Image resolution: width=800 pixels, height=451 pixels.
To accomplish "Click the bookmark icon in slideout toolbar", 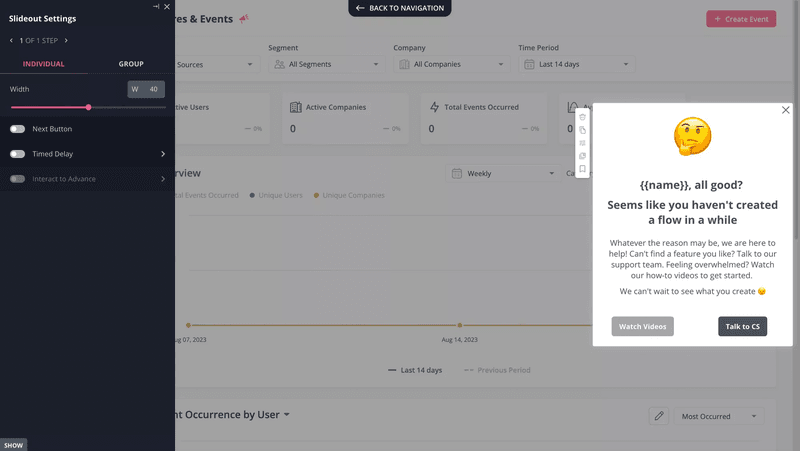I will pyautogui.click(x=582, y=169).
